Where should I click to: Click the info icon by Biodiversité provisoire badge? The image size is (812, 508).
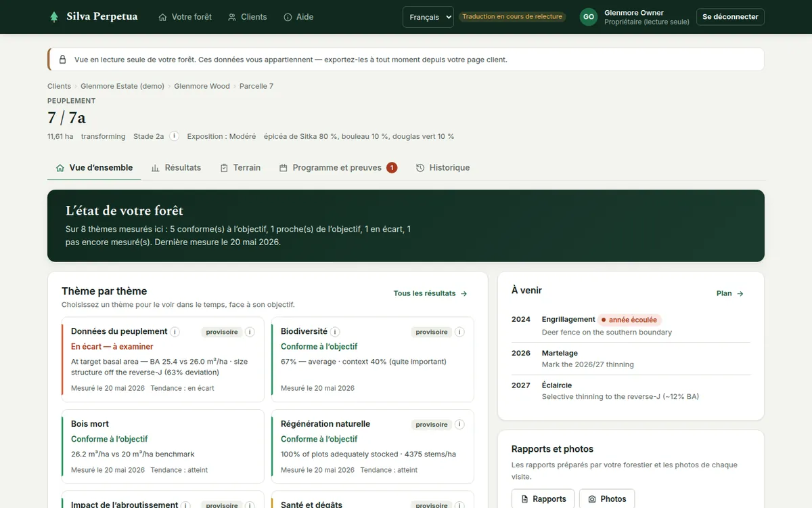(x=459, y=332)
